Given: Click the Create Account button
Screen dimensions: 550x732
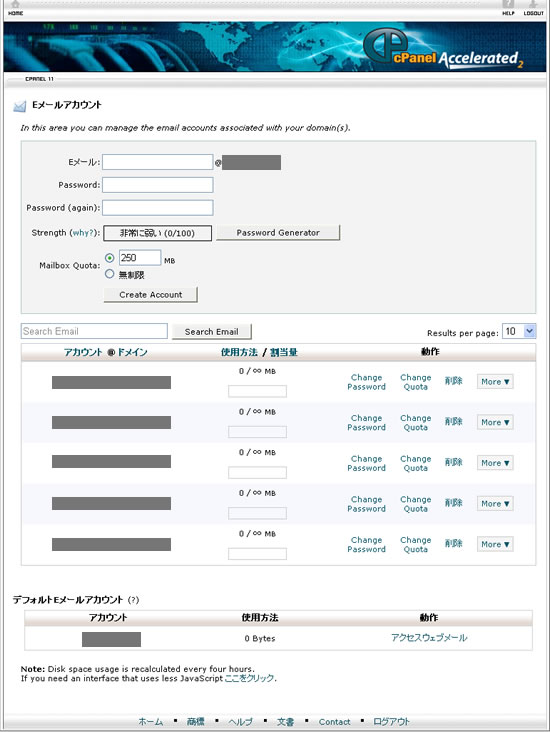Looking at the screenshot, I should coord(150,295).
